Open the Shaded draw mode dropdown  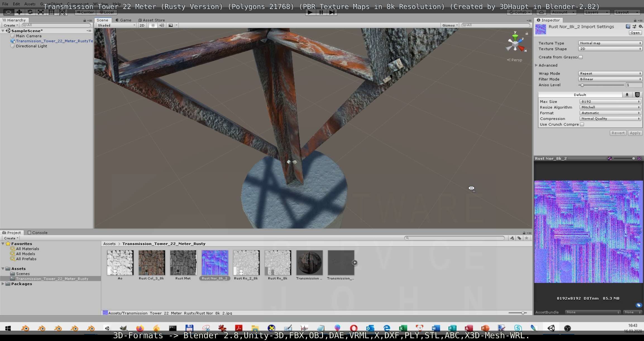116,25
